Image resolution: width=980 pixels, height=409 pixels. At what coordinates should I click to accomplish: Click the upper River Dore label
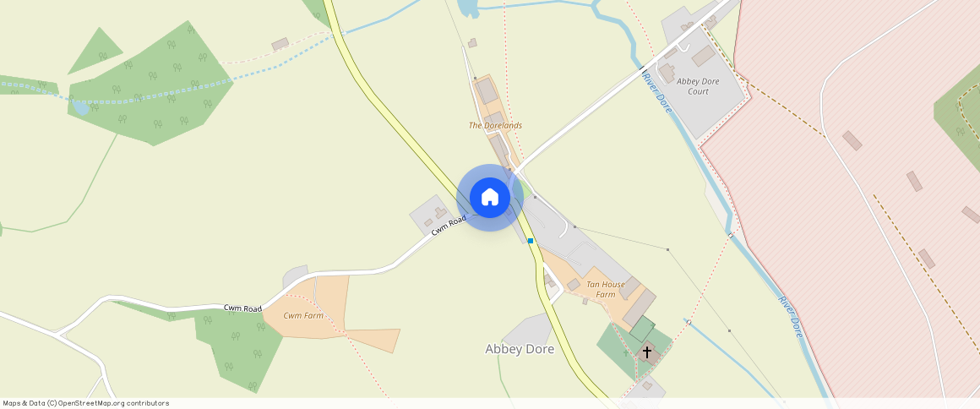coord(658,93)
